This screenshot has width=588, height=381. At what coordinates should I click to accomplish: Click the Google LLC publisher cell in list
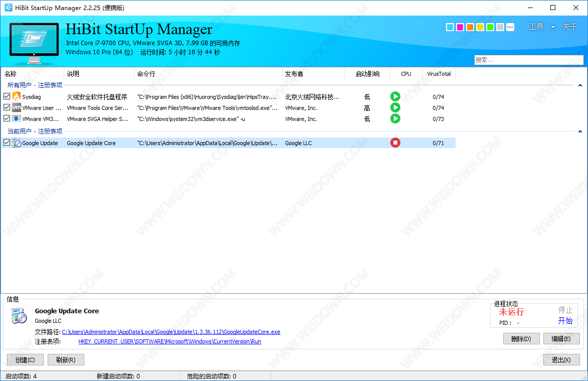[299, 143]
